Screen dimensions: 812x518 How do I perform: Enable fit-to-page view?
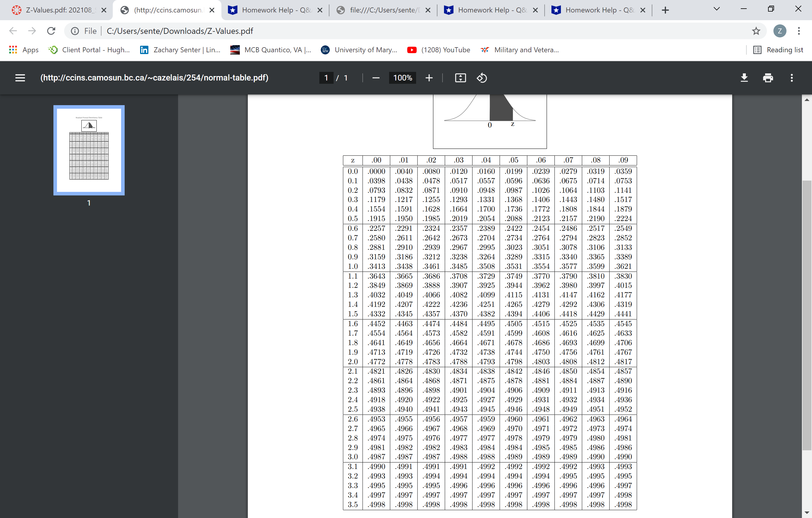[460, 78]
